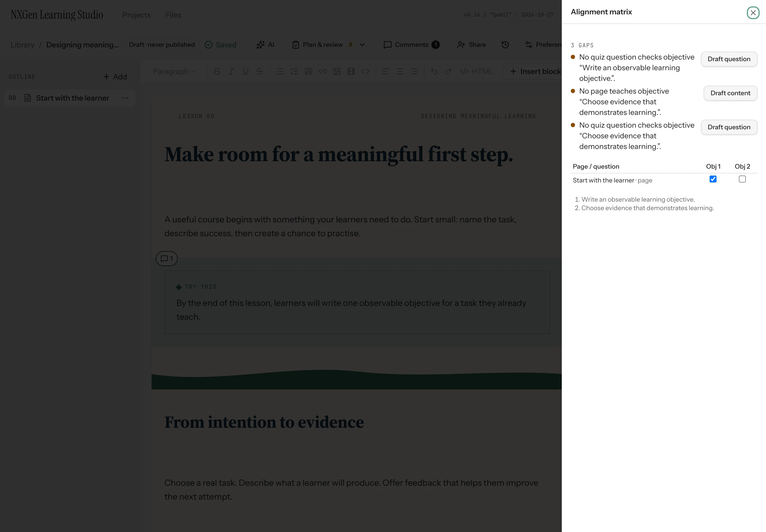
Task: Go to Library breadcrumb
Action: point(22,45)
